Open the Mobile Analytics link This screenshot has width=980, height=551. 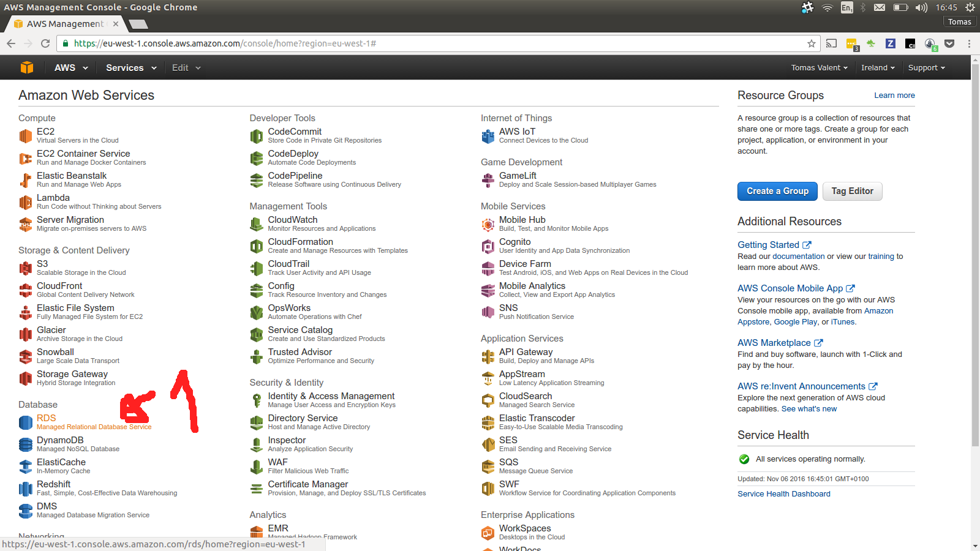click(x=532, y=286)
